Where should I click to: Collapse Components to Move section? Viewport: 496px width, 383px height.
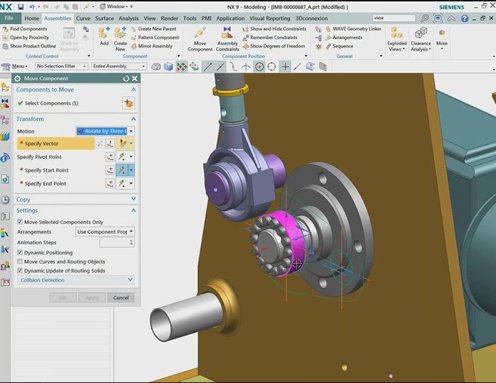point(133,90)
